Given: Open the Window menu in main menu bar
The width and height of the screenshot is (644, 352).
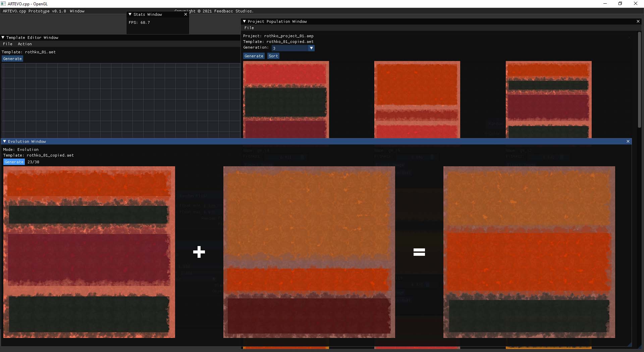Looking at the screenshot, I should pos(77,11).
